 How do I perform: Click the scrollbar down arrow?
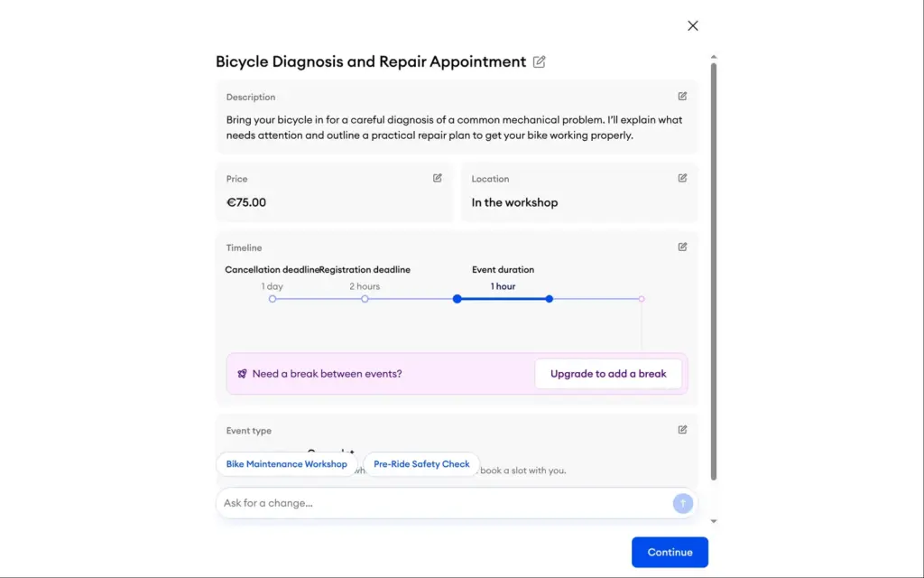point(714,521)
